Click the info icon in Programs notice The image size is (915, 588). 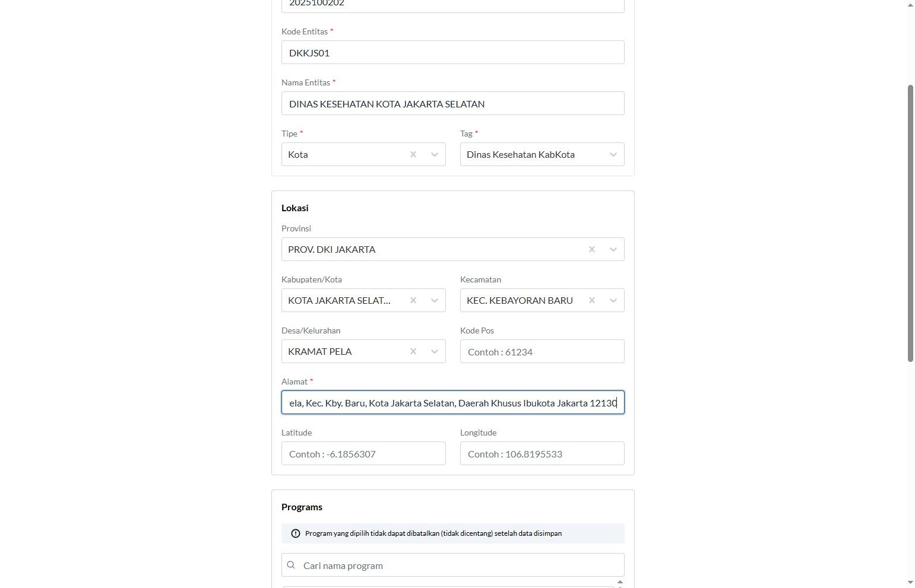(x=296, y=533)
